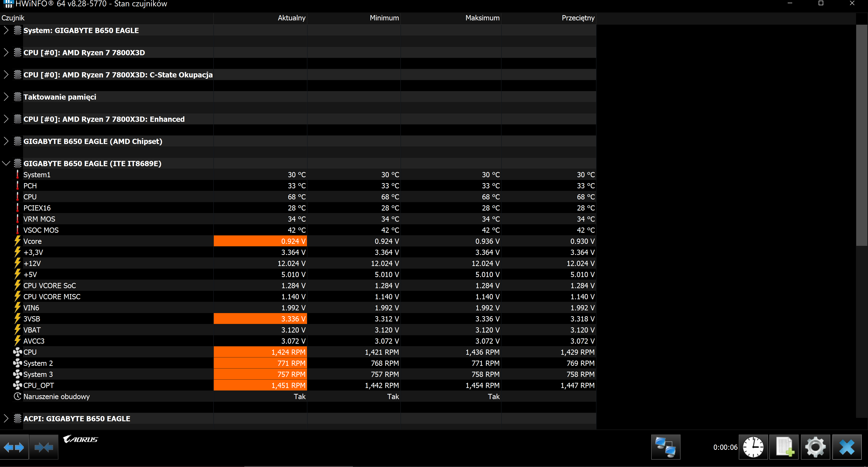Expand Taktowanie pamięci group
868x467 pixels.
pos(6,97)
